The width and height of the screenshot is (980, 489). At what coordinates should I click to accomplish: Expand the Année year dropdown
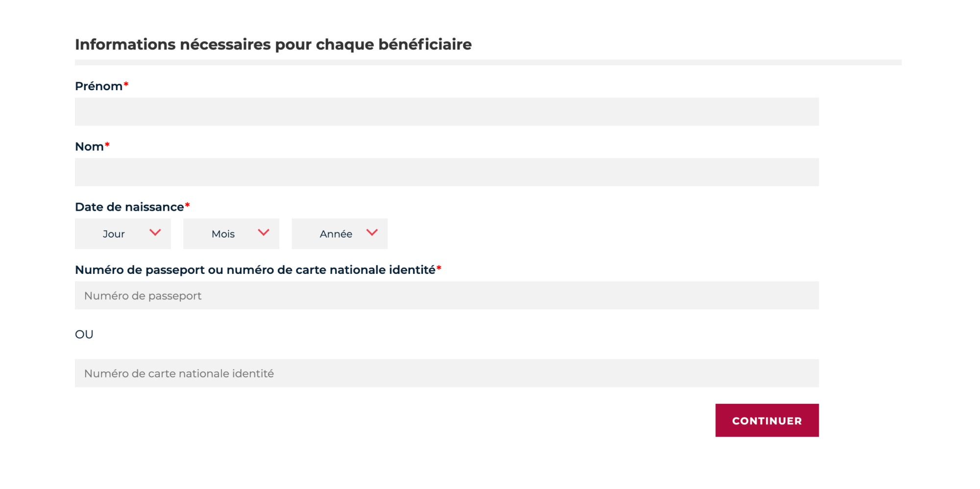(340, 234)
